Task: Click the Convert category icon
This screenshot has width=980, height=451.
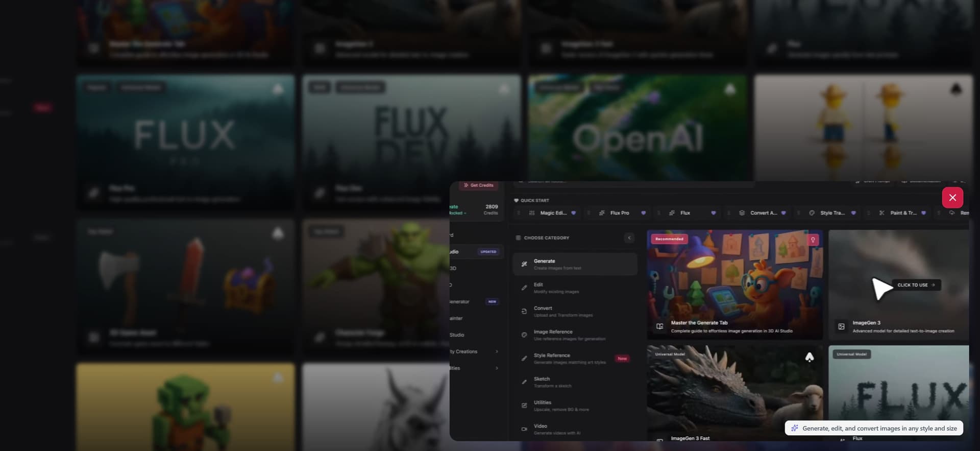Action: click(524, 311)
